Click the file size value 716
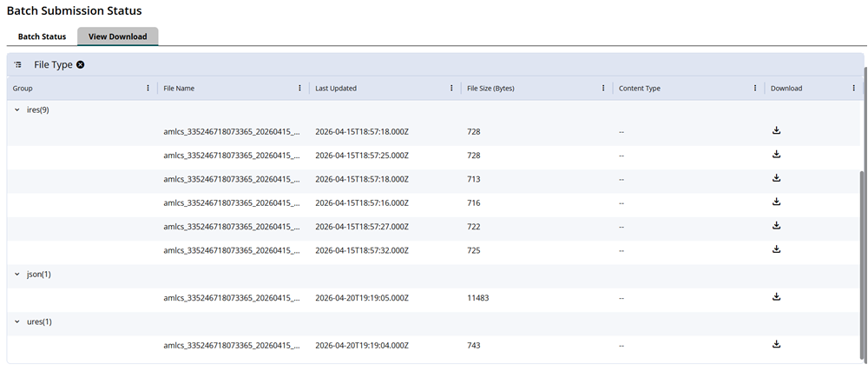 click(474, 203)
